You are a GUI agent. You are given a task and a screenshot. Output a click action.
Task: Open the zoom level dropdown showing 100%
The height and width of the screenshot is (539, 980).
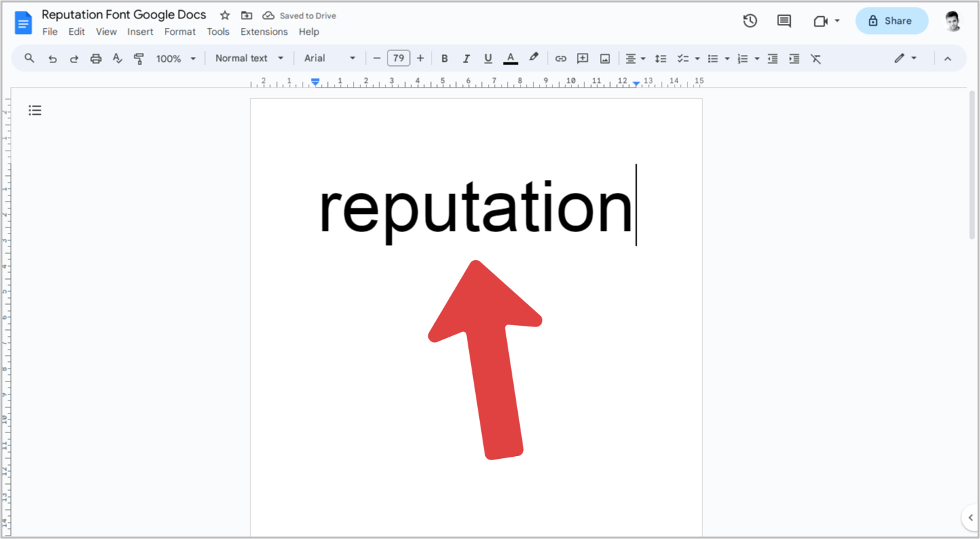tap(174, 58)
